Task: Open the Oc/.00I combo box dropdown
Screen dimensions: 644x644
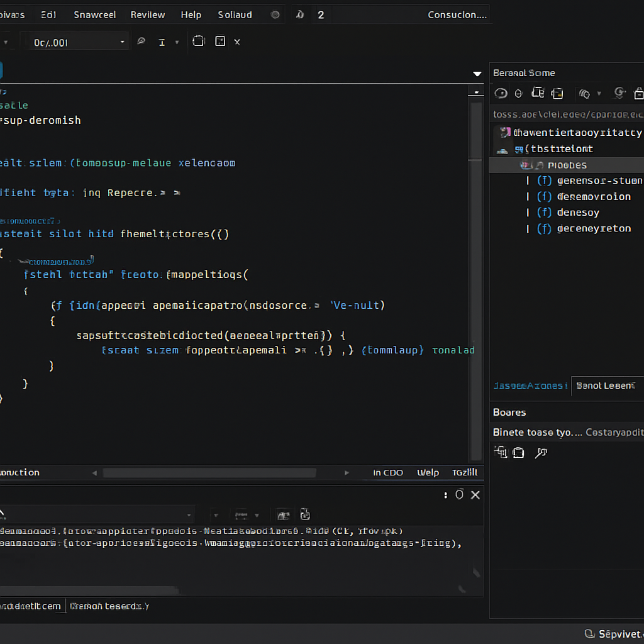Action: click(x=123, y=42)
